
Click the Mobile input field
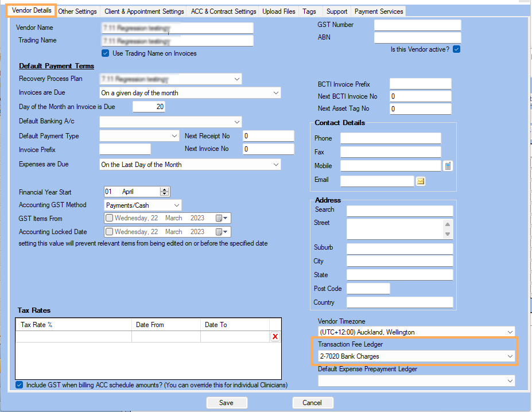(391, 166)
